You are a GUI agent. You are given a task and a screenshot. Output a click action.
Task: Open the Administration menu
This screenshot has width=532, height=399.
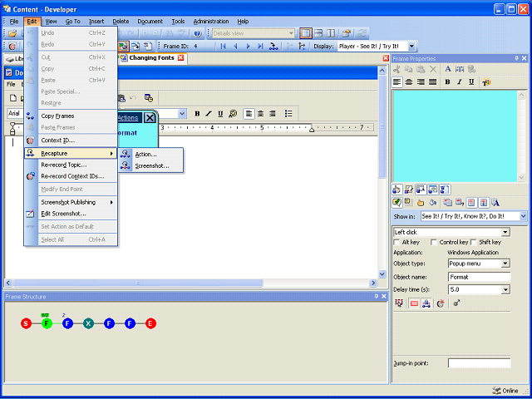pyautogui.click(x=211, y=22)
